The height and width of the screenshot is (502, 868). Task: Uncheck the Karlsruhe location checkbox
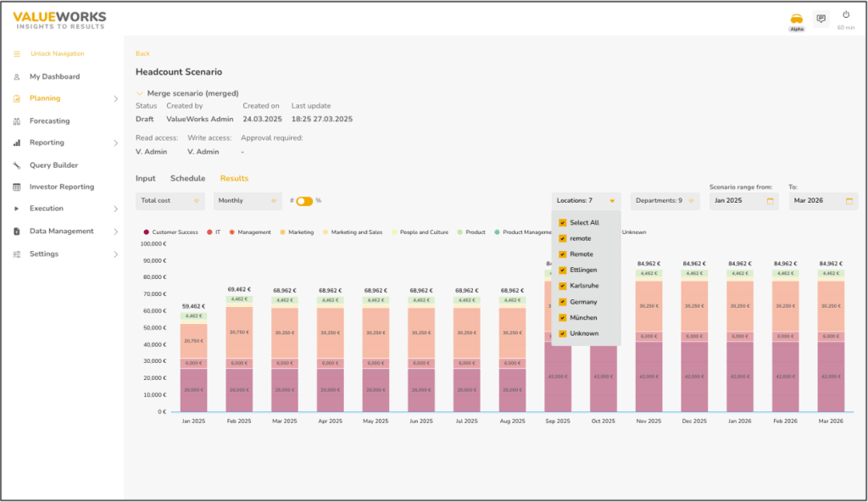562,286
